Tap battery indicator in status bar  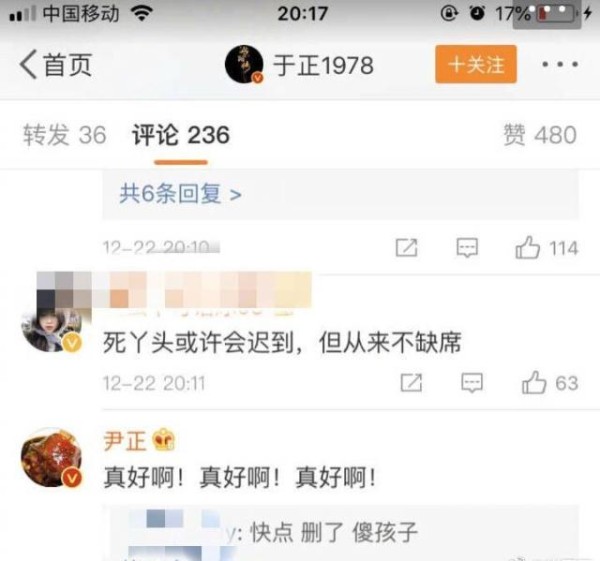(x=557, y=14)
